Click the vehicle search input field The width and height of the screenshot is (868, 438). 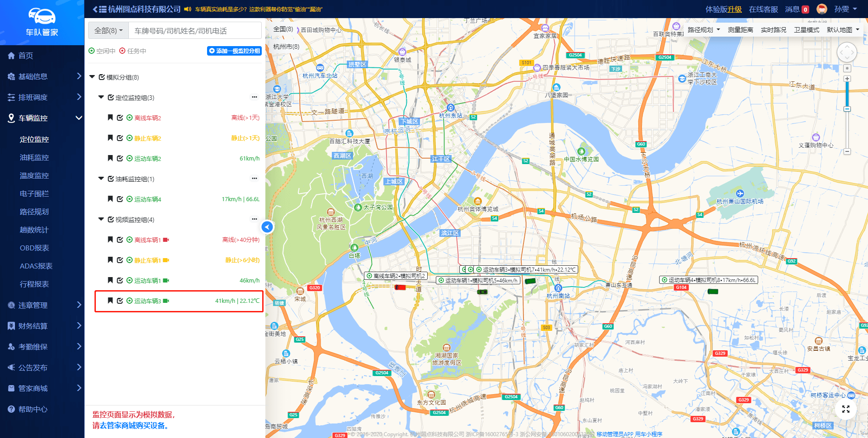[x=195, y=31]
